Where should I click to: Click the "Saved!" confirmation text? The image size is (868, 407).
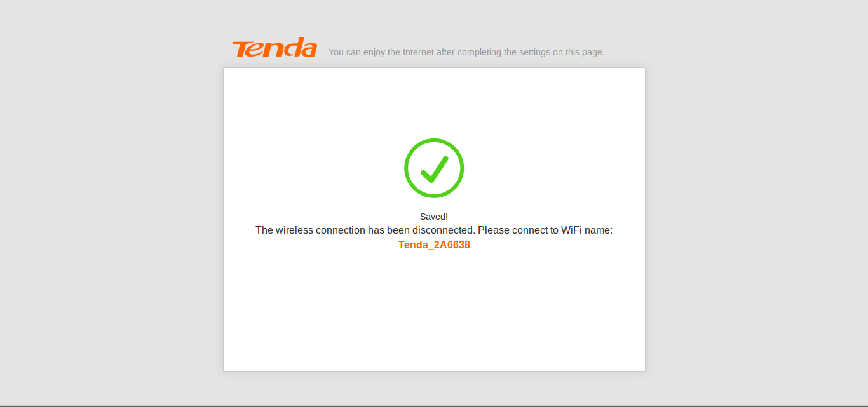[434, 217]
